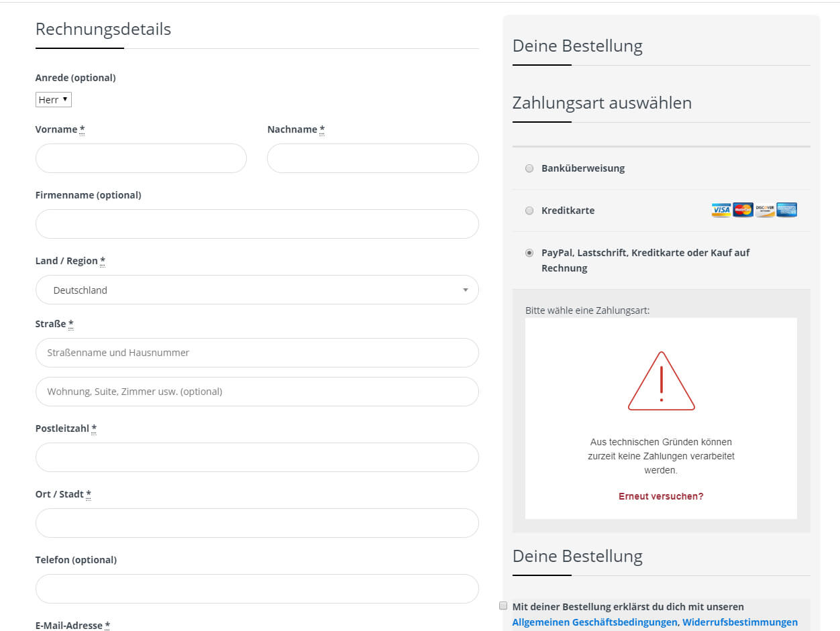
Task: Select Banküberweisung payment option
Action: click(x=529, y=168)
